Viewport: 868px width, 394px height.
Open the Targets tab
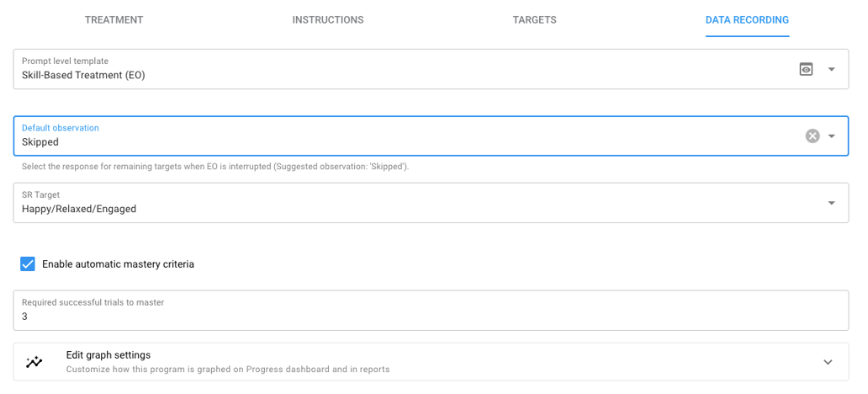[x=534, y=20]
